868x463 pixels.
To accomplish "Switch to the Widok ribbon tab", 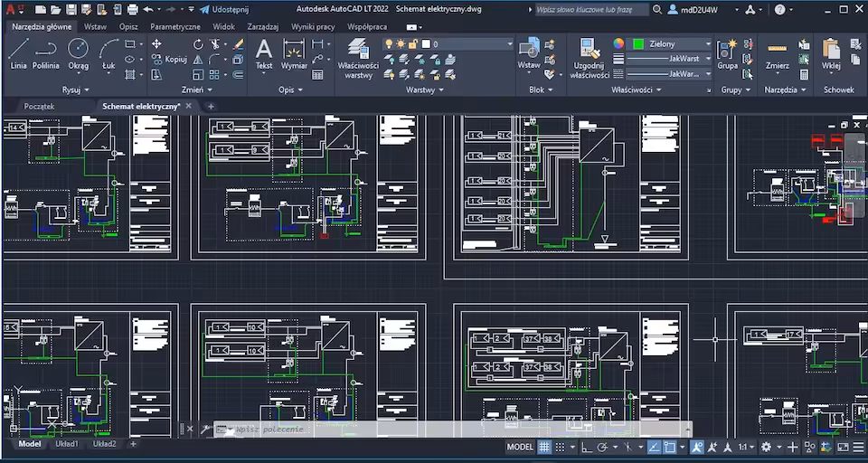I will (x=223, y=26).
